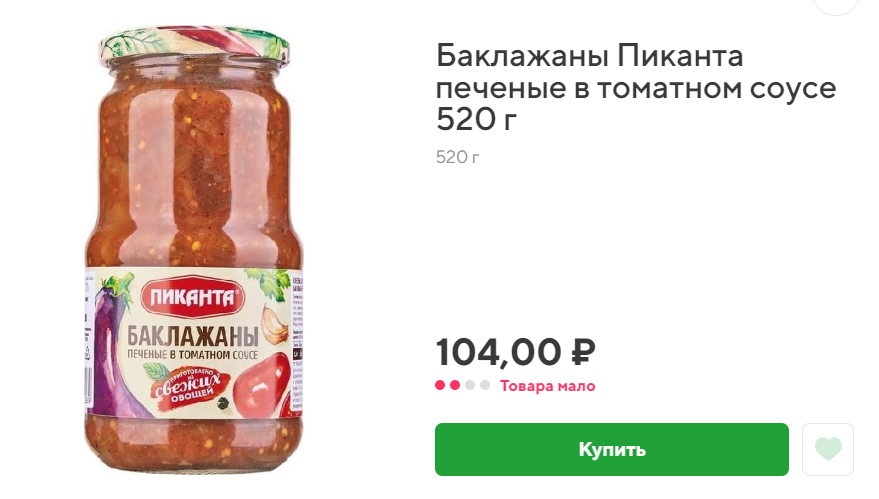Click the БАКЛАЖАНЫ heading on jar label
The image size is (879, 499).
(x=193, y=335)
